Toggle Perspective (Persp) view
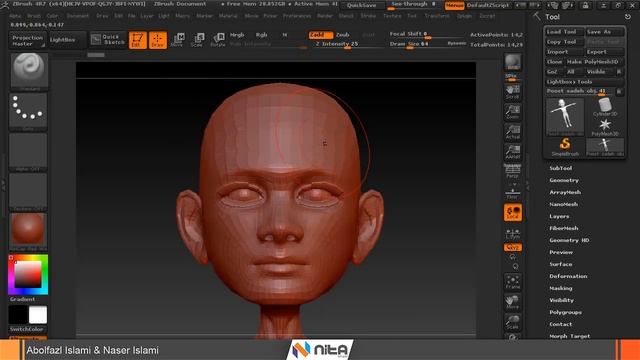The width and height of the screenshot is (640, 360). pos(513,171)
